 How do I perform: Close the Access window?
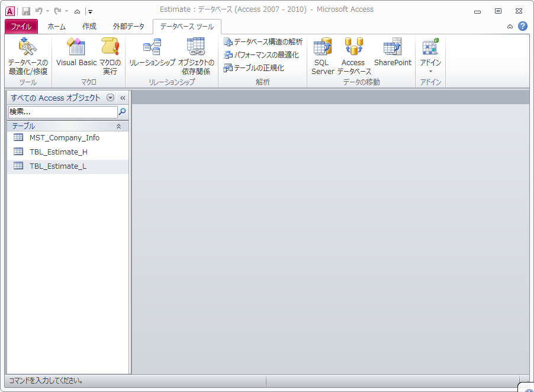tap(519, 11)
